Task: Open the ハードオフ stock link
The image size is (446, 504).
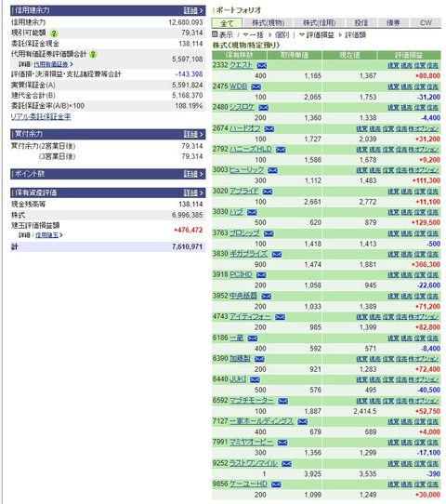Action: point(245,128)
